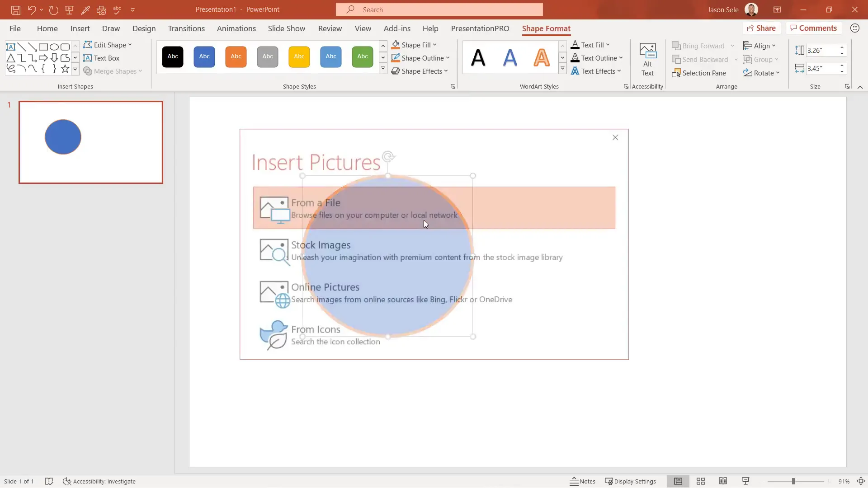Click the Redo icon in quick access
This screenshot has width=868, height=488.
(x=53, y=9)
